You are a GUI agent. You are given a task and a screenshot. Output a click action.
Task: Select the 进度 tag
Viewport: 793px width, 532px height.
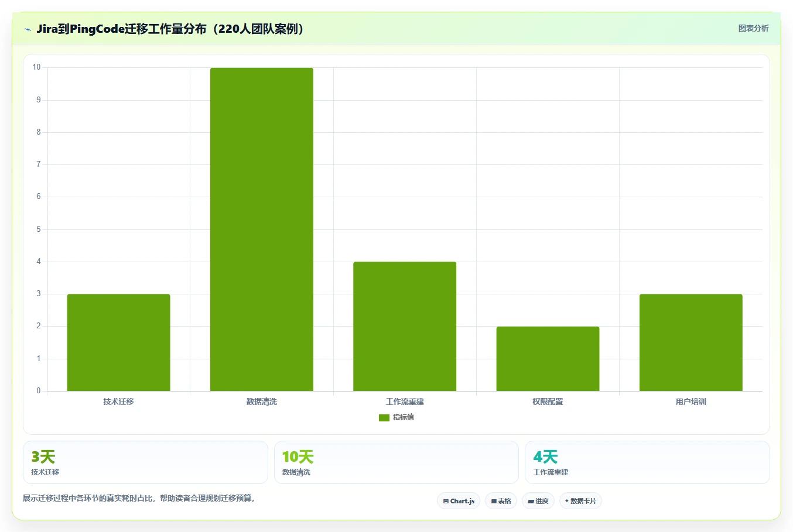(538, 501)
